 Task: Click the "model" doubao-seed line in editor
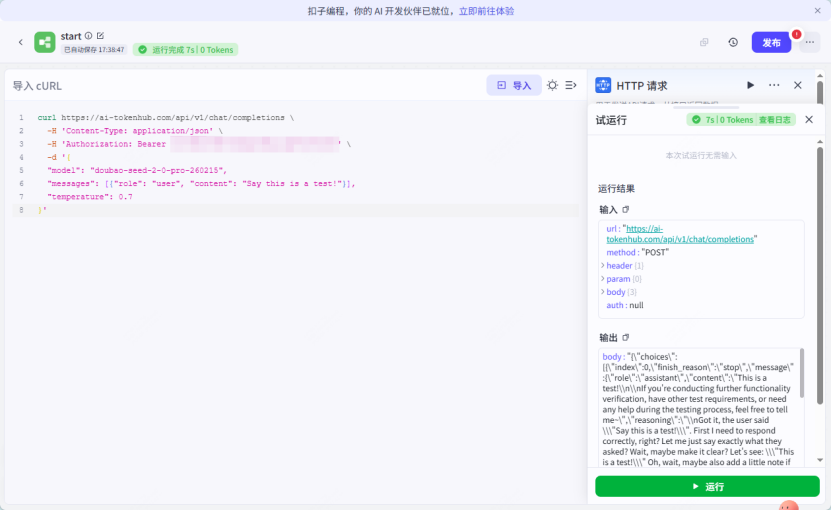pyautogui.click(x=137, y=171)
